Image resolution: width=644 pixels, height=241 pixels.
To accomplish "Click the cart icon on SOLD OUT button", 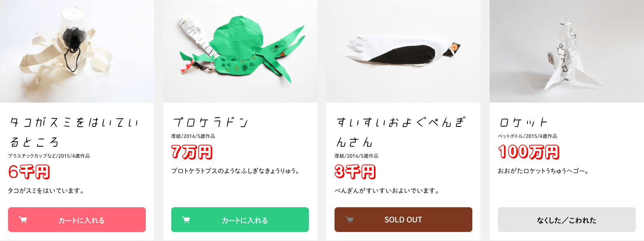I will pos(350,220).
